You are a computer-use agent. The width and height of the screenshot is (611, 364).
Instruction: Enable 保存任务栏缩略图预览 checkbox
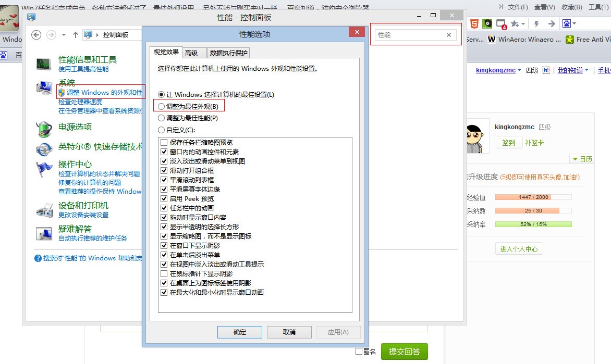[x=164, y=143]
